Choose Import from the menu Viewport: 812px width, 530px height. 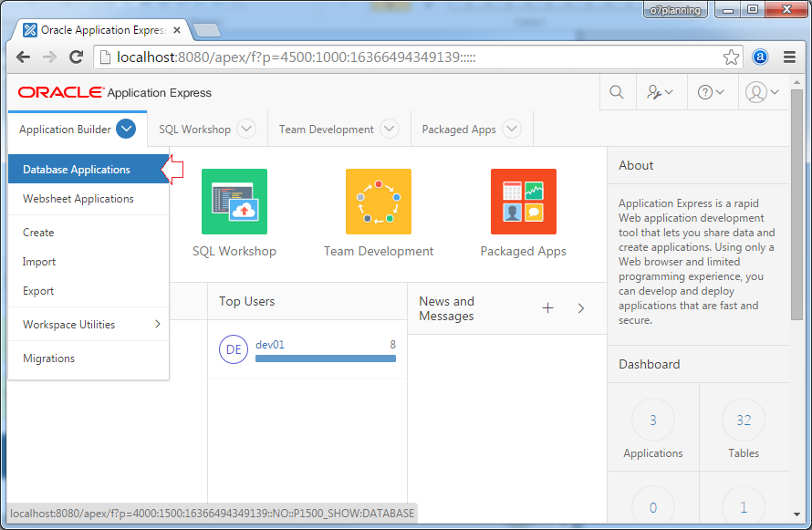(x=88, y=262)
